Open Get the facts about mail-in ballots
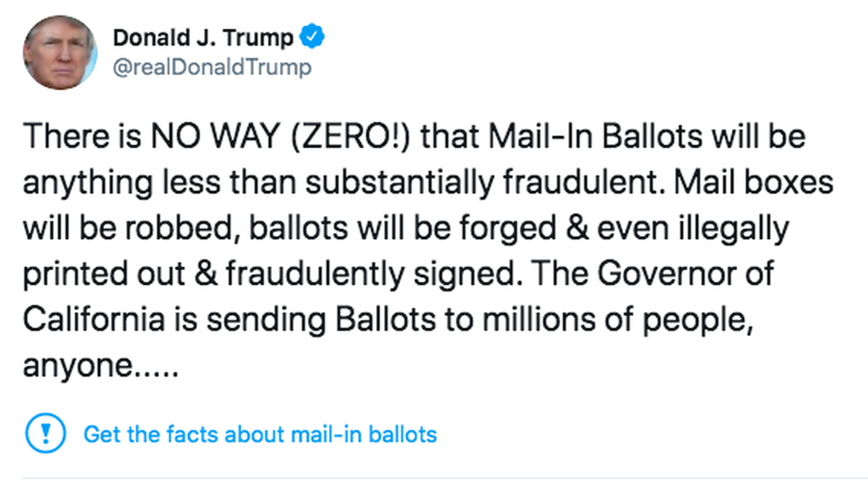The image size is (868, 488). point(261,434)
